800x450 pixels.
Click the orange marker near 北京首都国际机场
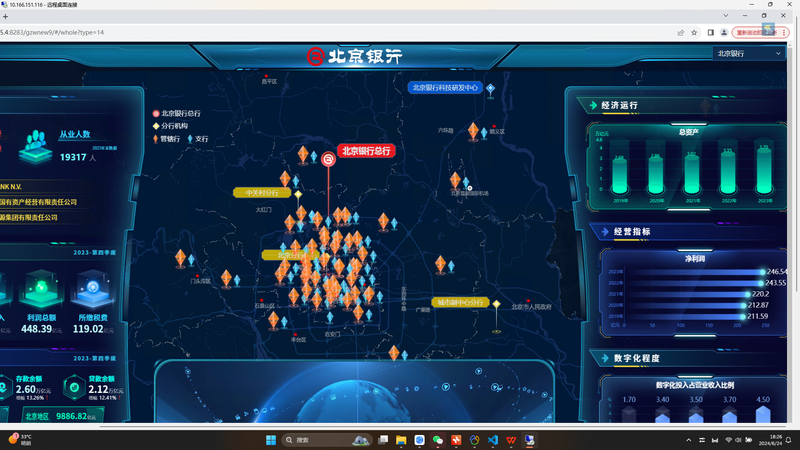tap(455, 180)
